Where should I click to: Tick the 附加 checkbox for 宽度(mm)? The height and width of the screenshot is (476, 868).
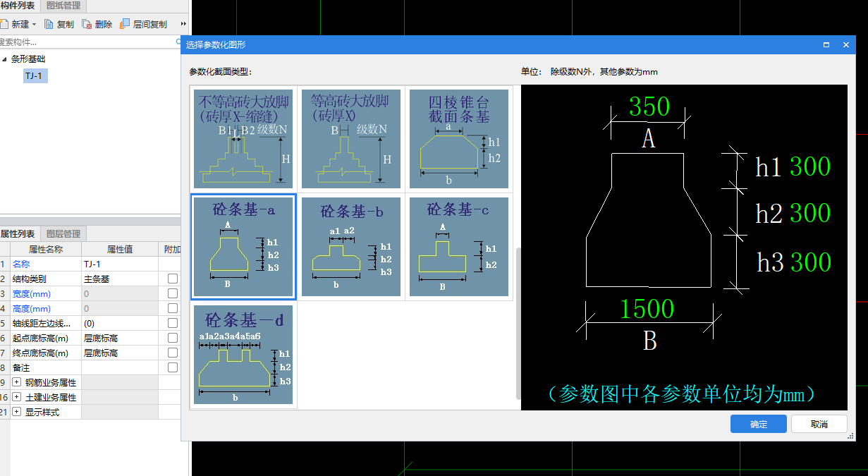[x=172, y=293]
